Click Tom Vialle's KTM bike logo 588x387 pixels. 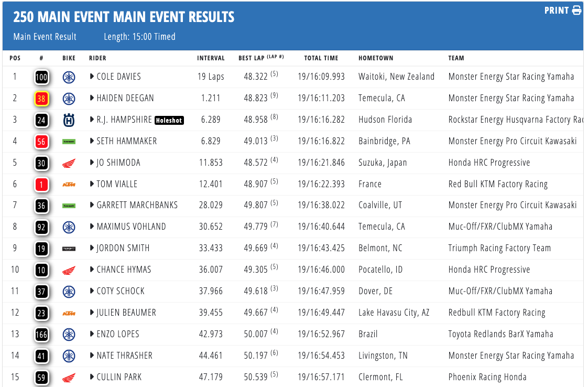69,185
